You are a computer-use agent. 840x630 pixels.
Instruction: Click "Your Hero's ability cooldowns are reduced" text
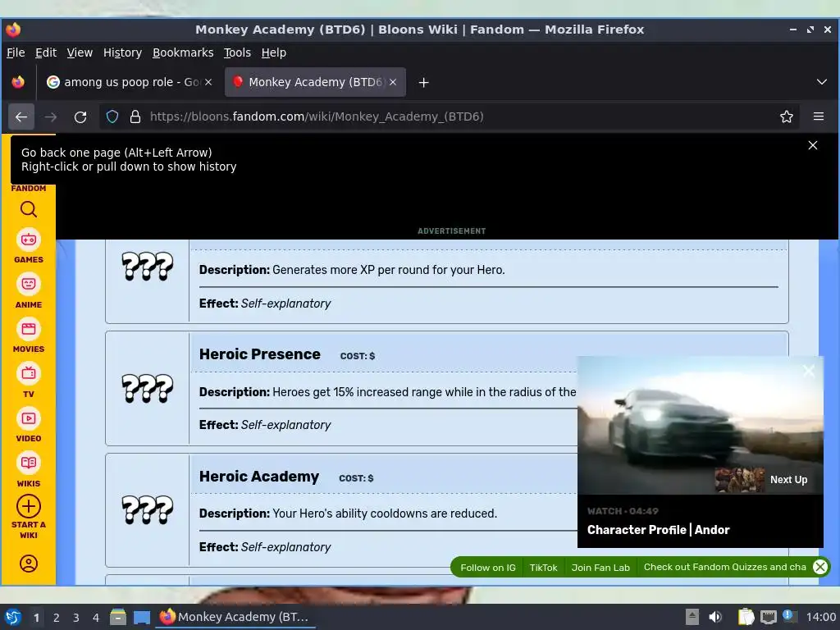pos(385,514)
